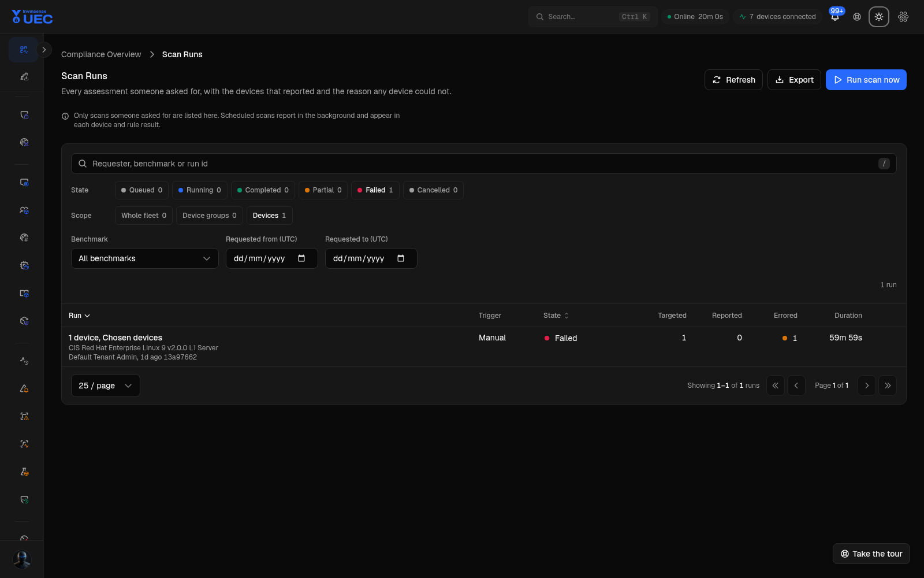The image size is (924, 578).
Task: Expand the sidebar with the chevron button
Action: [x=44, y=50]
